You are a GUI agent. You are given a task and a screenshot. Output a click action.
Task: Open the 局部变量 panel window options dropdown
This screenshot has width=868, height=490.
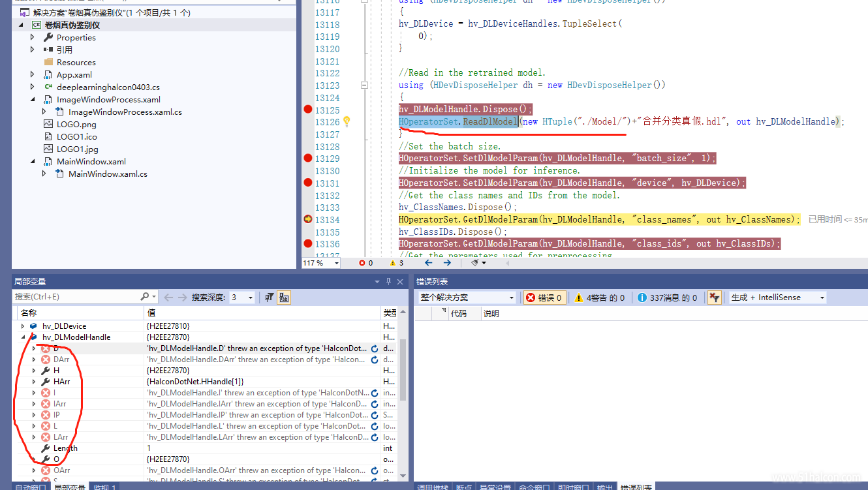[x=377, y=281]
